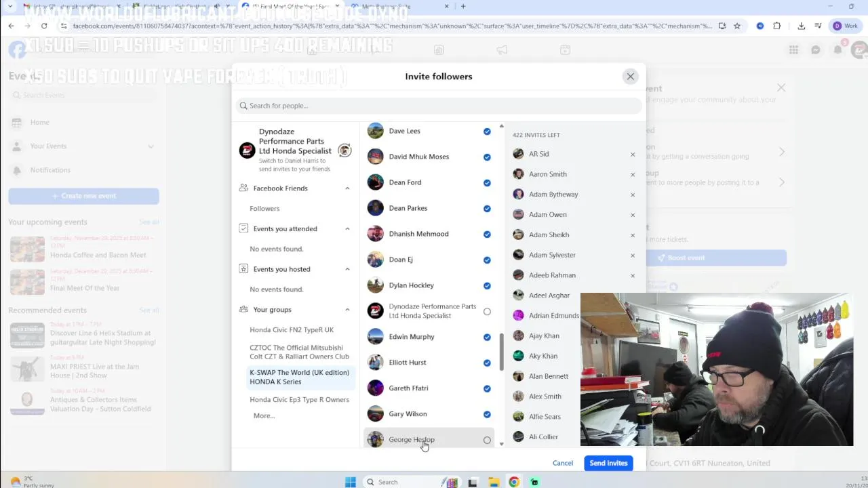Open browser extensions puzzle icon
The width and height of the screenshot is (868, 488).
(776, 26)
